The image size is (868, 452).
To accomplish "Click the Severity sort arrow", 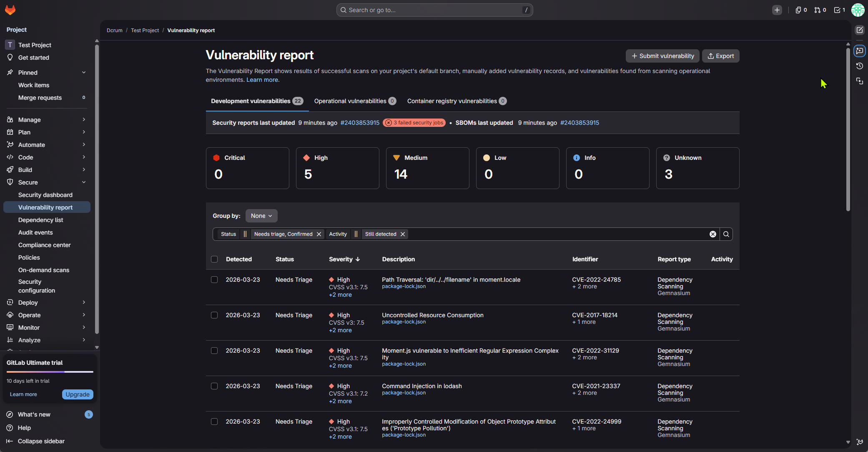I will pos(358,259).
